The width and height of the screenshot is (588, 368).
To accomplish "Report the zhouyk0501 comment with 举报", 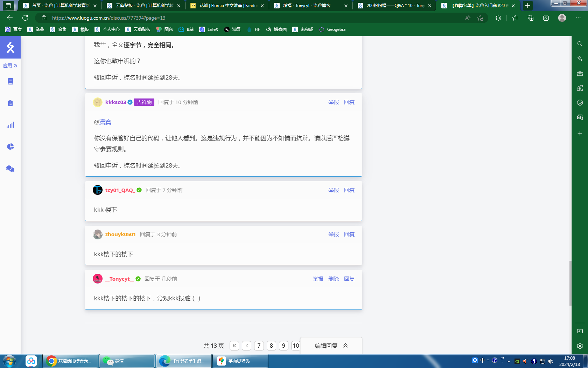I will point(334,234).
